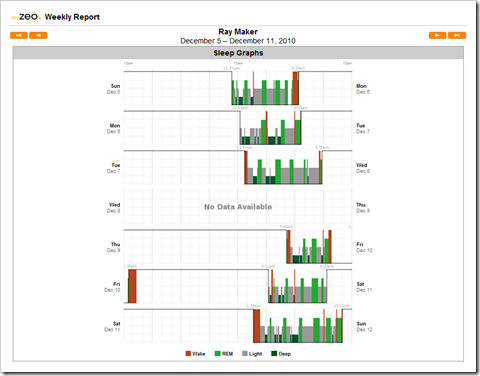Open the Sun Dec 5 sleep graph
Viewport: 480px width, 376px height.
click(238, 88)
